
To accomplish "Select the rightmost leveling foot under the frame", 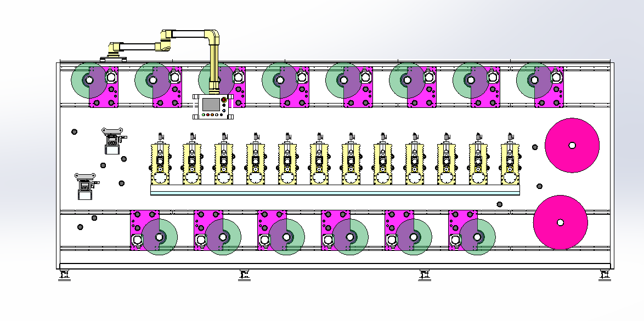I will click(605, 275).
